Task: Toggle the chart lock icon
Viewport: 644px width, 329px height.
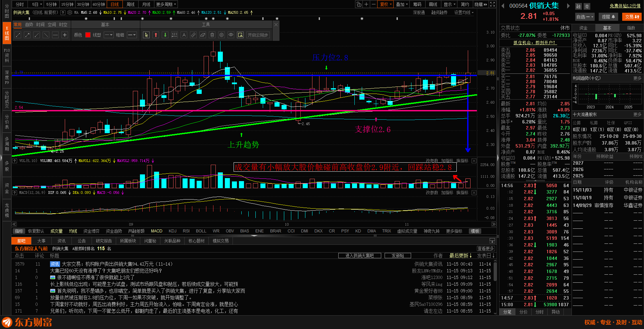Action: coord(359,4)
